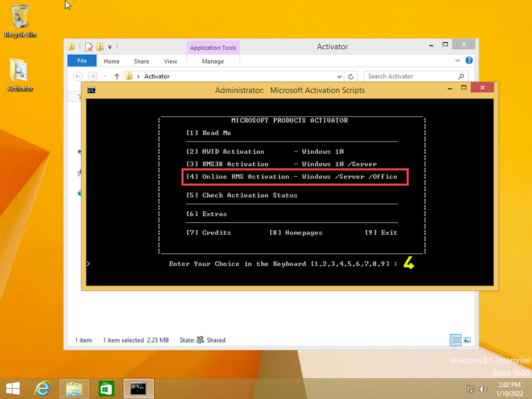Screen dimensions: 532x399
Task: Open the Share ribbon tab
Action: (x=141, y=62)
